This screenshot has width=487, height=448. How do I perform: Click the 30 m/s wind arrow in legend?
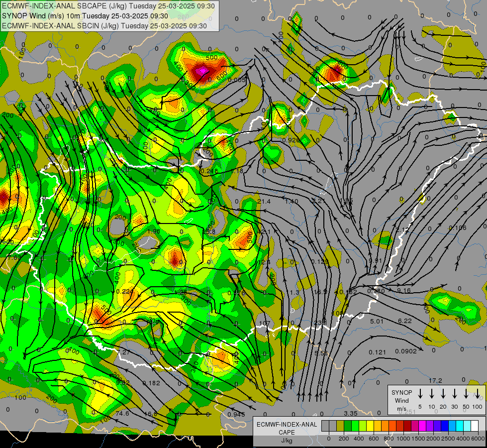455,394
